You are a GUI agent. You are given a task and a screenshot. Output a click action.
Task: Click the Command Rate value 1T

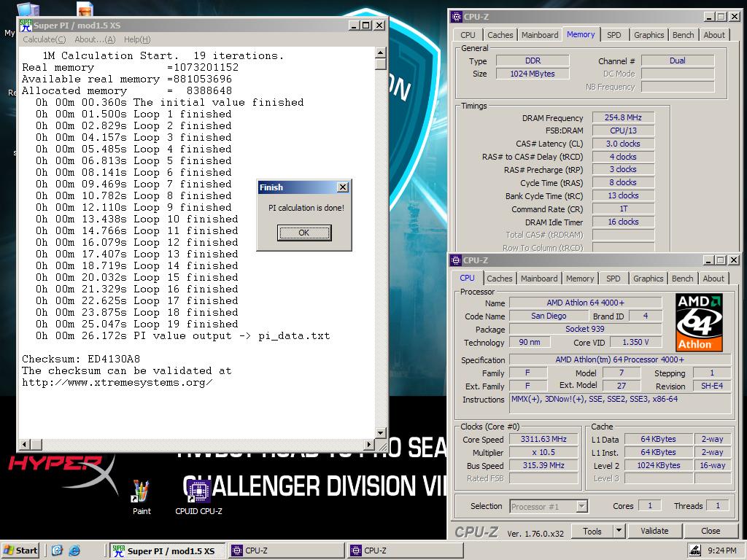(x=623, y=209)
